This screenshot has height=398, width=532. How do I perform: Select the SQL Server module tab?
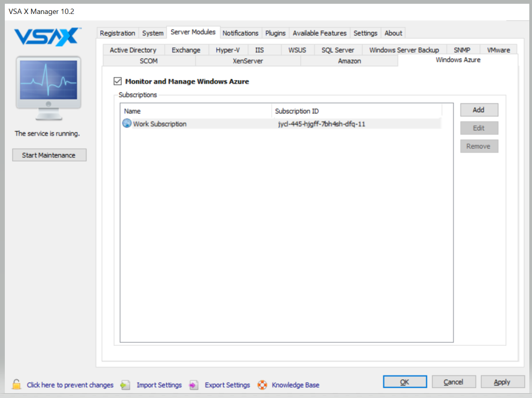(x=338, y=50)
